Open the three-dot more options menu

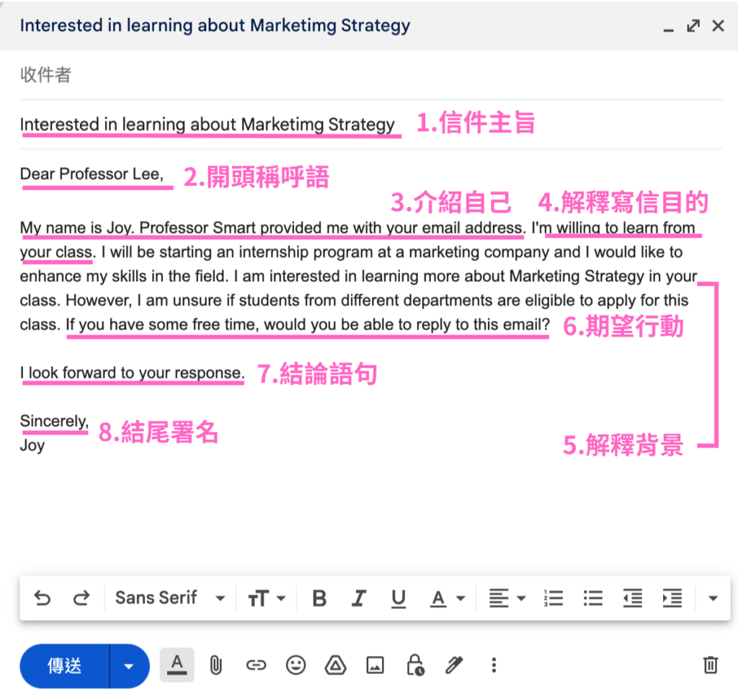click(x=493, y=665)
